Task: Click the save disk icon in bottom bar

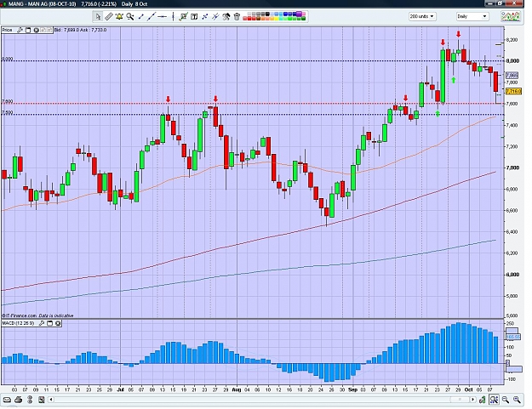Action: coord(42,400)
